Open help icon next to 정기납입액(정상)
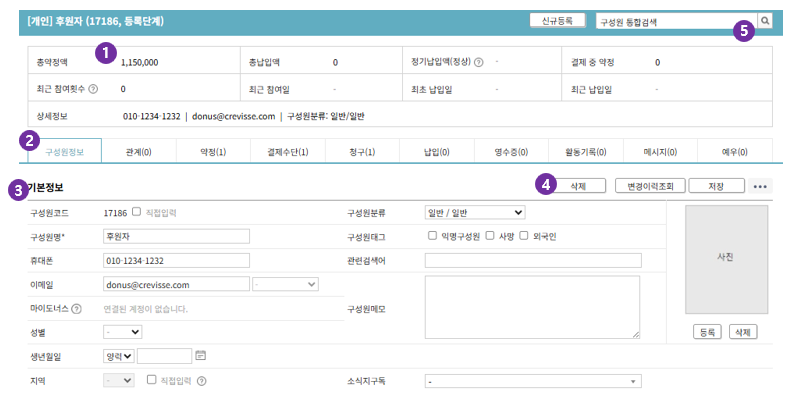Image resolution: width=792 pixels, height=411 pixels. pyautogui.click(x=478, y=62)
